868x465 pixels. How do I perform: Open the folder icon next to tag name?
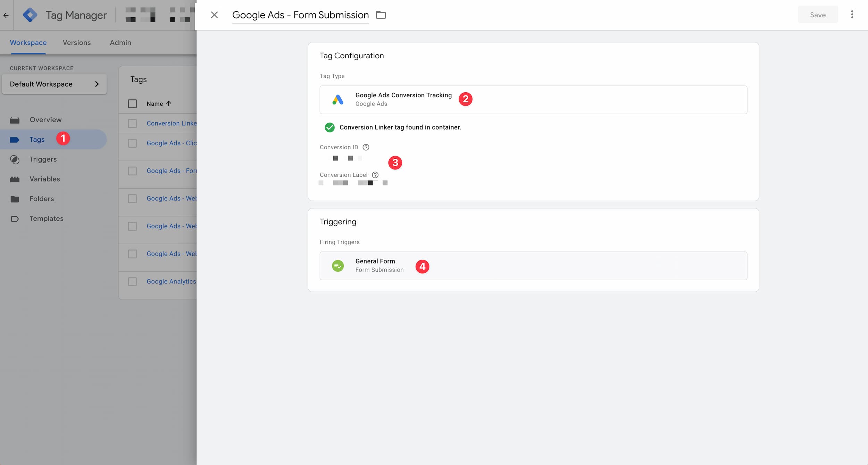[x=381, y=15]
